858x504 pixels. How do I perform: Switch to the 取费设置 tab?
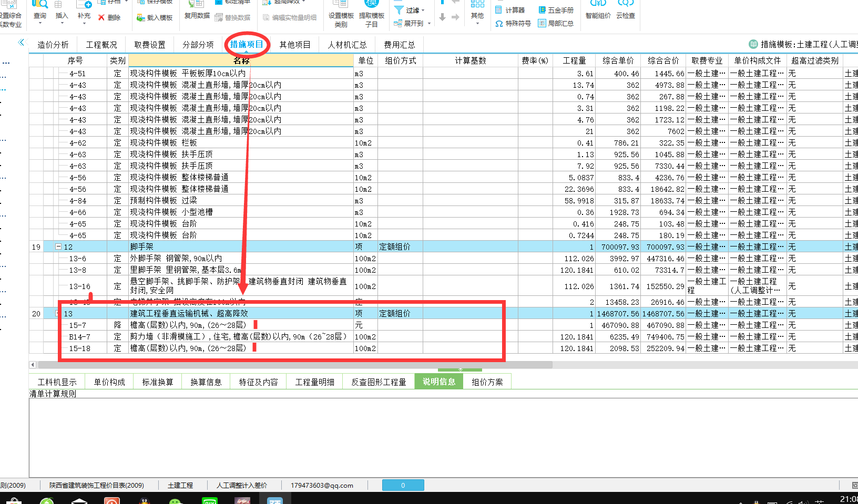pyautogui.click(x=150, y=45)
